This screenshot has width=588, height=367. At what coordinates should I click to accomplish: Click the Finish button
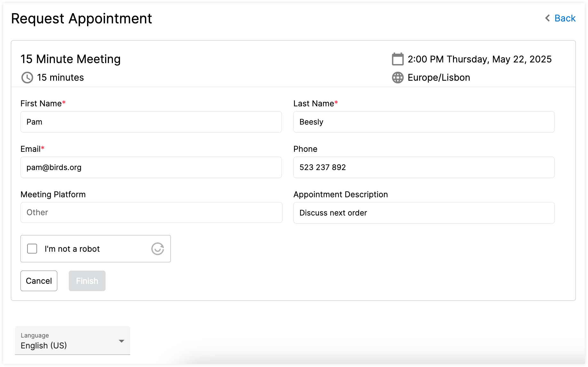coord(87,281)
